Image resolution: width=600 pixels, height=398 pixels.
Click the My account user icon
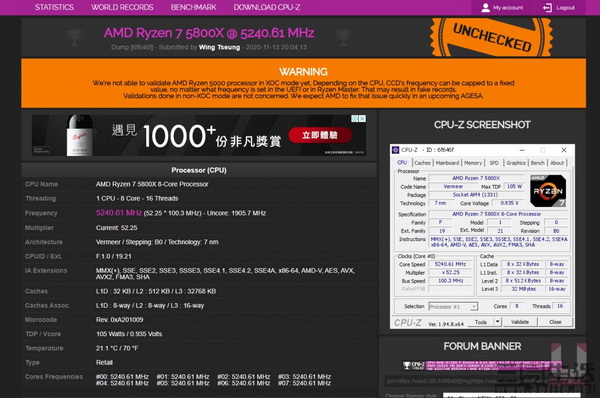click(x=485, y=7)
